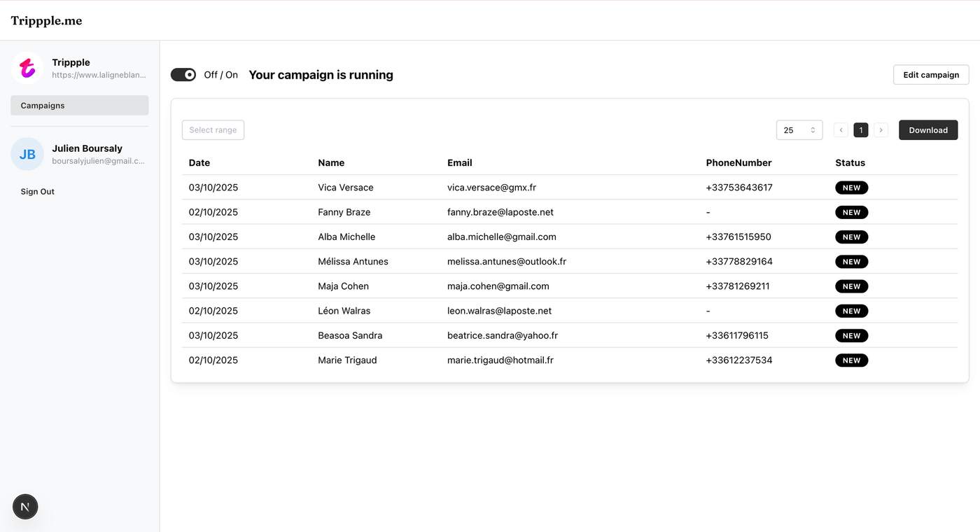Click the Edit campaign button
Screen dimensions: 980x532
pos(930,75)
